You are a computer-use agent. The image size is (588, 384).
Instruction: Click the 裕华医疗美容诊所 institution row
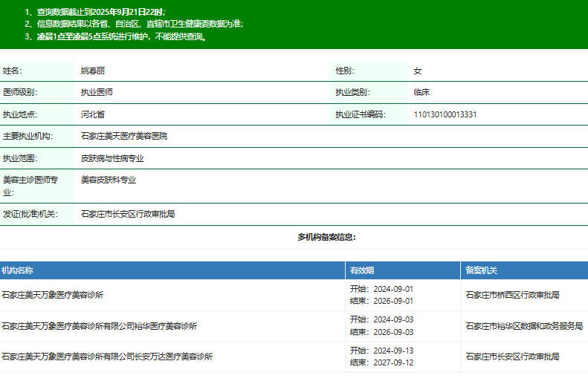click(x=100, y=325)
